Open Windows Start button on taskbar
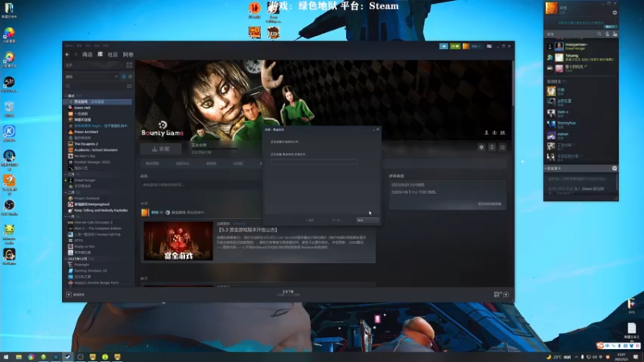Screen dimensions: 644x362 (x=6, y=357)
